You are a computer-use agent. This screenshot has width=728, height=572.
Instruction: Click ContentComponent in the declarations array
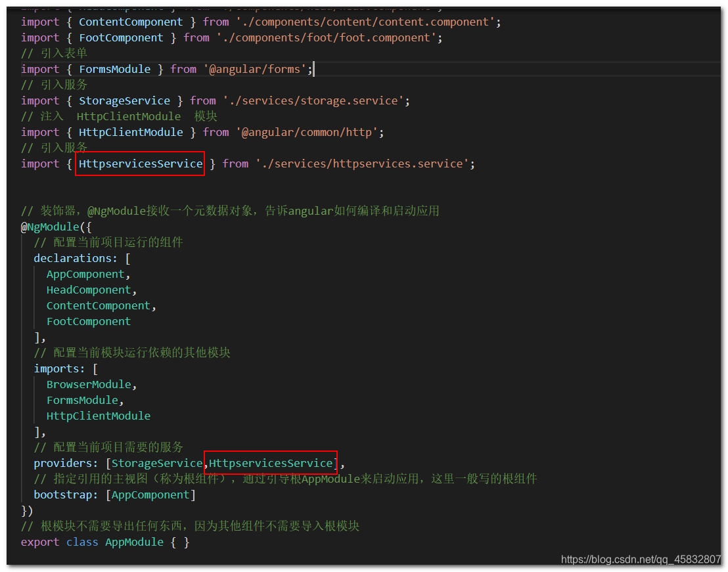tap(99, 306)
